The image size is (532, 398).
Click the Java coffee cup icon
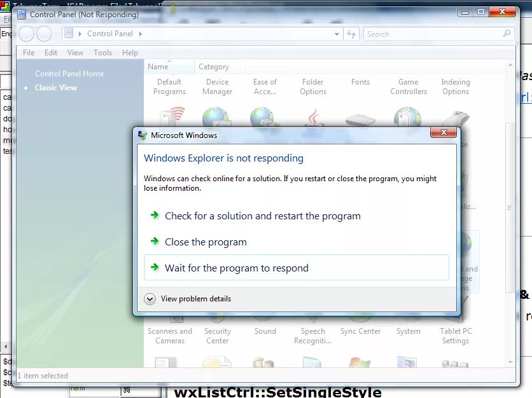313,117
